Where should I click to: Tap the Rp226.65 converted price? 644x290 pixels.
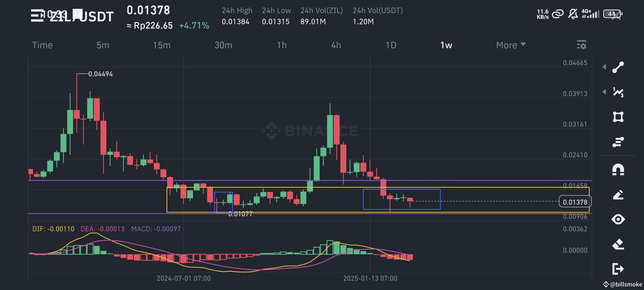coord(150,25)
